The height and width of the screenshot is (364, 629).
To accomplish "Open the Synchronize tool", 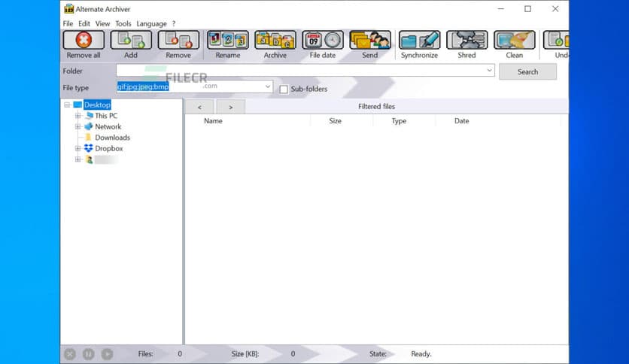I will pos(419,40).
